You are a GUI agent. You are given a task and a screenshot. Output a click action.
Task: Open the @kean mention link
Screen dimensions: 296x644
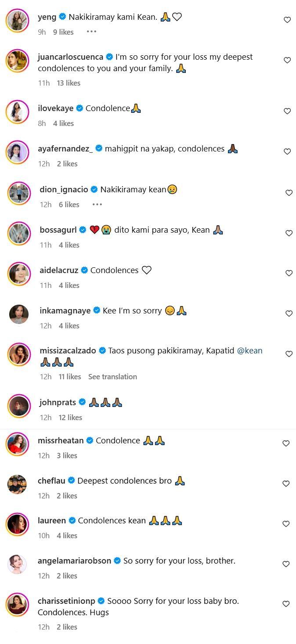point(250,351)
